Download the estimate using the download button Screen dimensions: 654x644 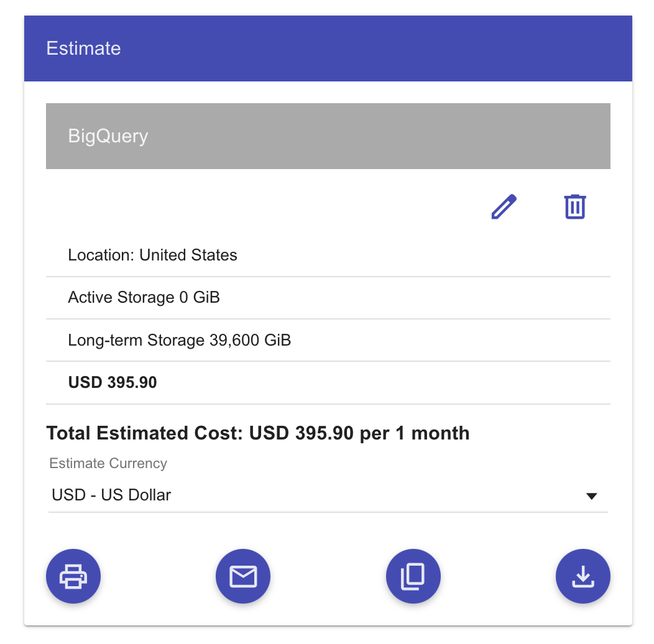coord(583,577)
